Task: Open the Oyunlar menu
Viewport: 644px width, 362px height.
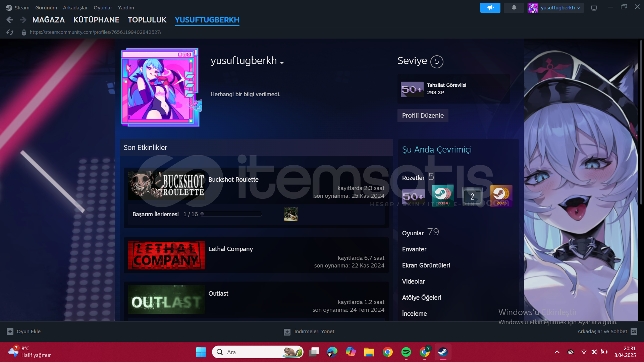Action: (103, 7)
